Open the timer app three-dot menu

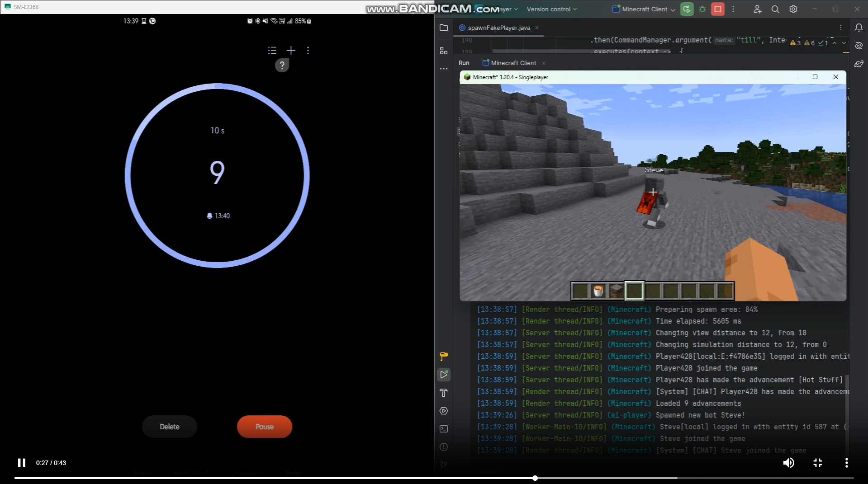(x=308, y=50)
